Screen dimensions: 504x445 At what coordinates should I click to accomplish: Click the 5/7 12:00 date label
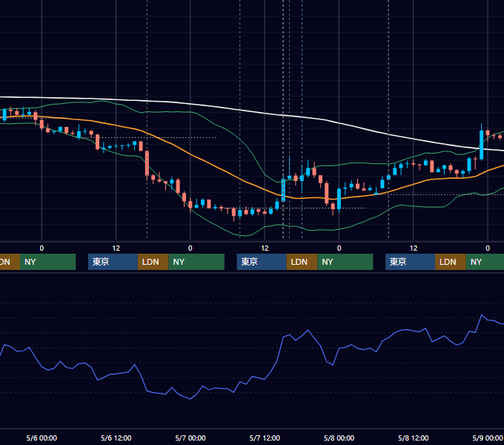click(x=265, y=438)
